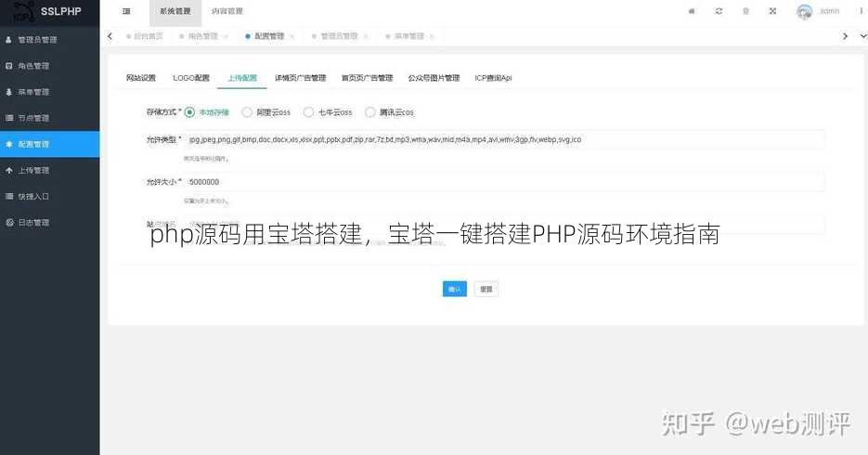Image resolution: width=868 pixels, height=455 pixels.
Task: Select the 腾讯云cos storage radio
Action: tap(369, 112)
